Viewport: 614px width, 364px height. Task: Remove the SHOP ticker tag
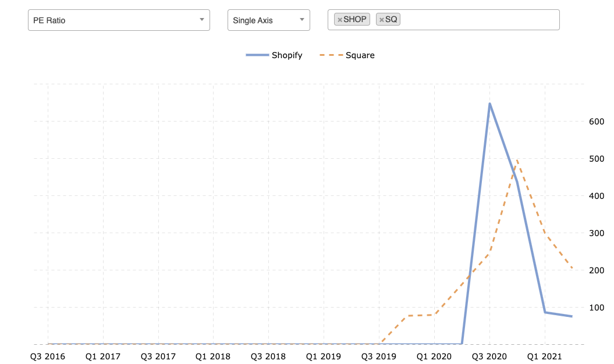(x=340, y=20)
